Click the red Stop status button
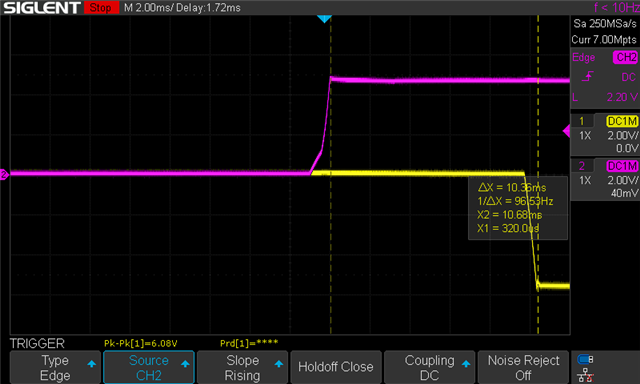Image resolution: width=640 pixels, height=384 pixels. tap(101, 7)
